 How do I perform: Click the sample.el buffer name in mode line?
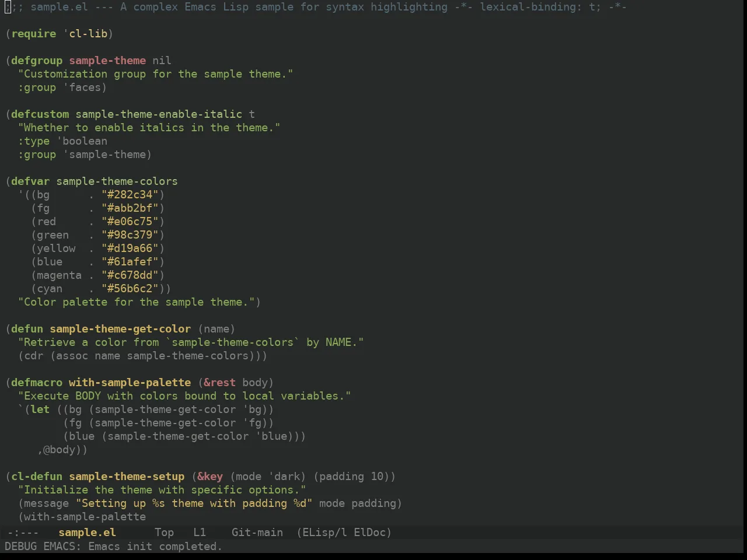coord(88,532)
